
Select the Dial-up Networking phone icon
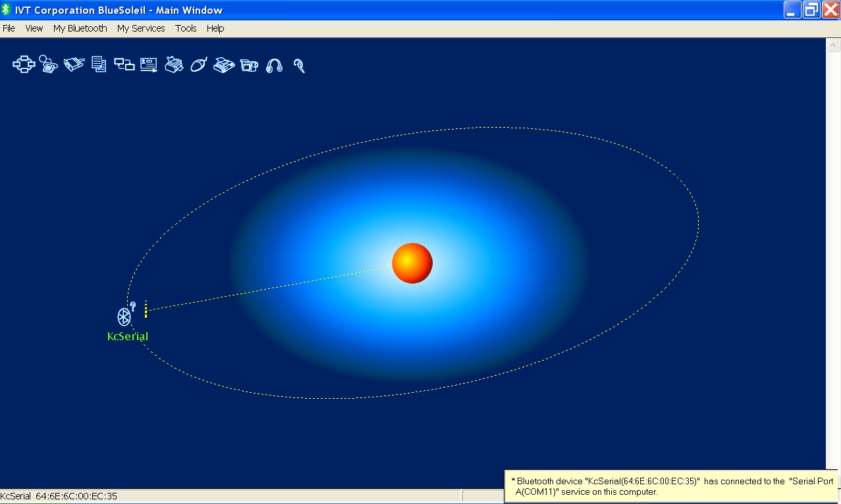[x=48, y=64]
